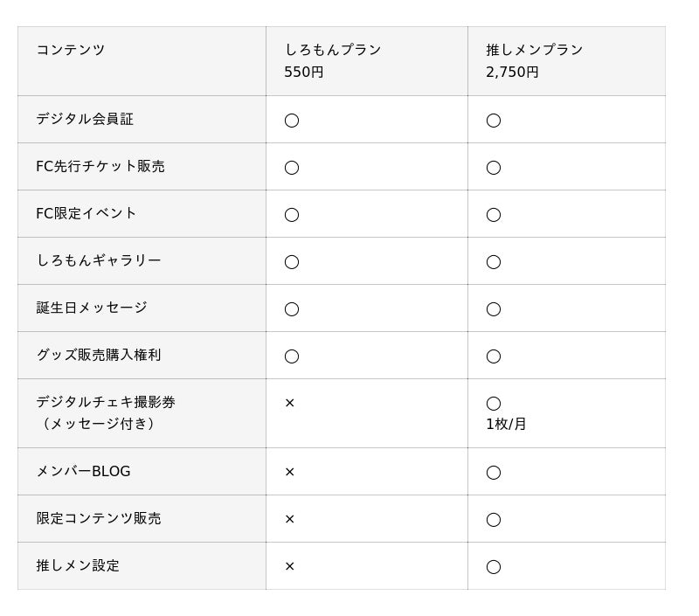The width and height of the screenshot is (699, 616).
Task: Click the circle for デジタル会員証 under しろもんプラン
Action: [x=292, y=121]
